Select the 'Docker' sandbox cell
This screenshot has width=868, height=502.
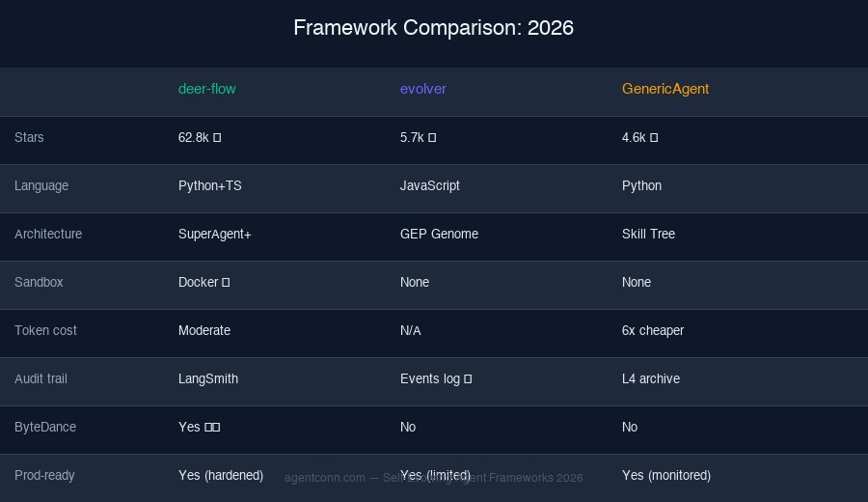203,282
